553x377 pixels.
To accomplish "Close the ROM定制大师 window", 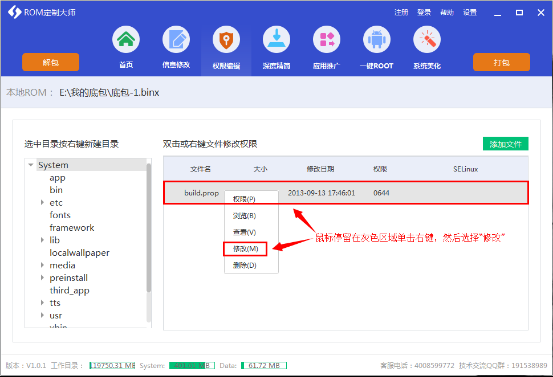I will (x=541, y=13).
